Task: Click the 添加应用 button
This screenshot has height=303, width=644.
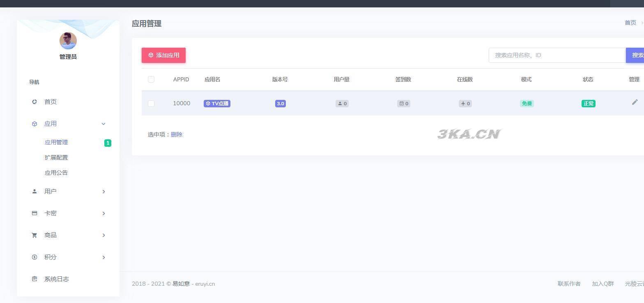Action: [x=163, y=55]
